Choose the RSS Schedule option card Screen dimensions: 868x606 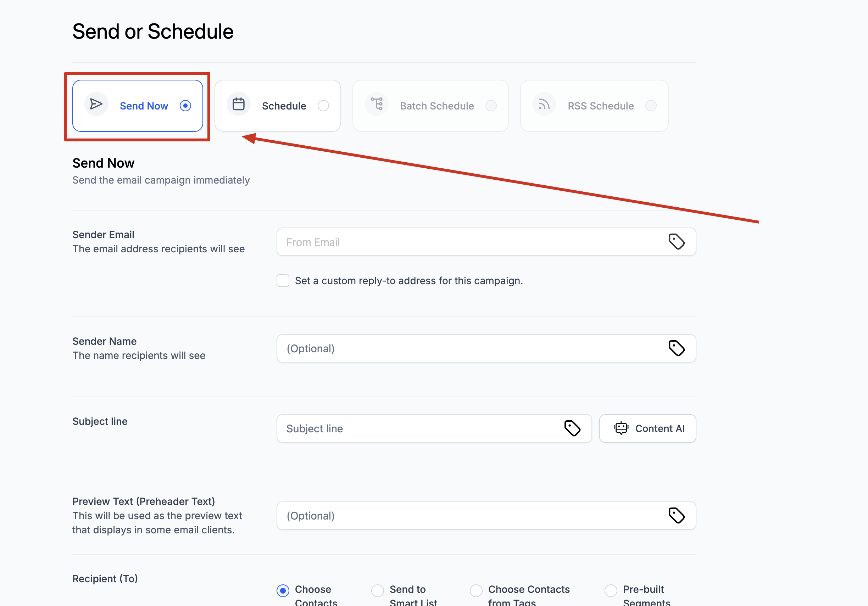pyautogui.click(x=594, y=106)
